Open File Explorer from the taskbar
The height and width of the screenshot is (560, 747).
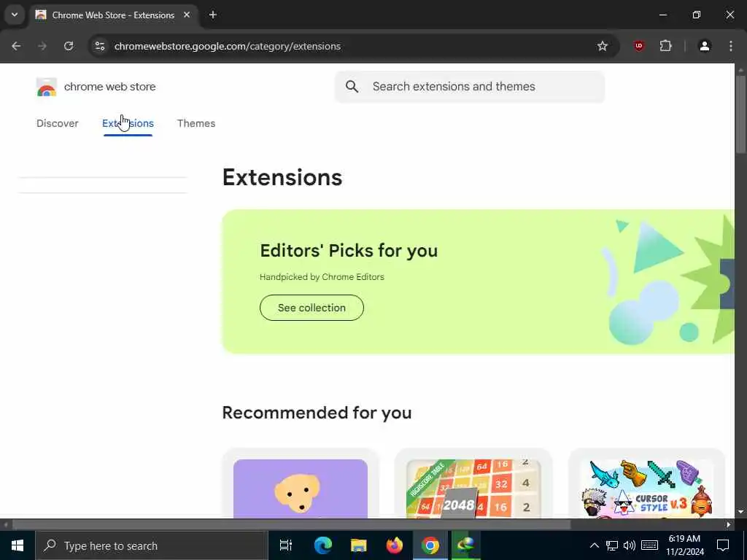point(358,545)
